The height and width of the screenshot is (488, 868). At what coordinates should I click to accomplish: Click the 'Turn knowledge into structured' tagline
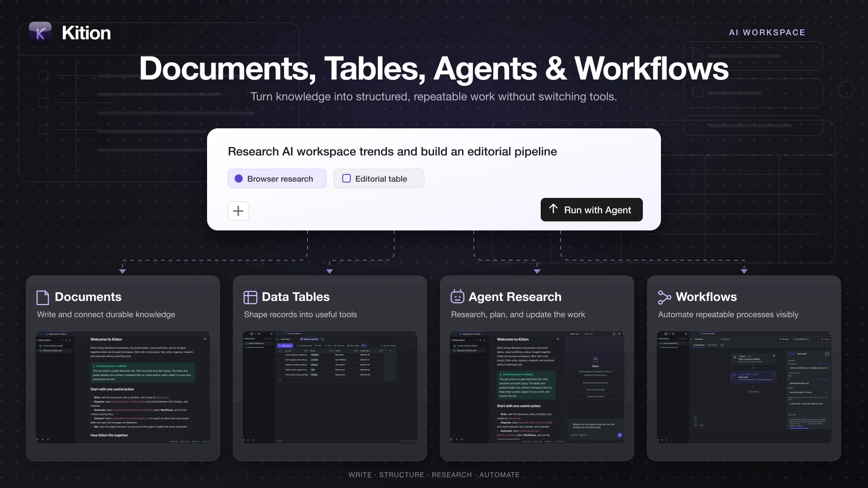434,97
